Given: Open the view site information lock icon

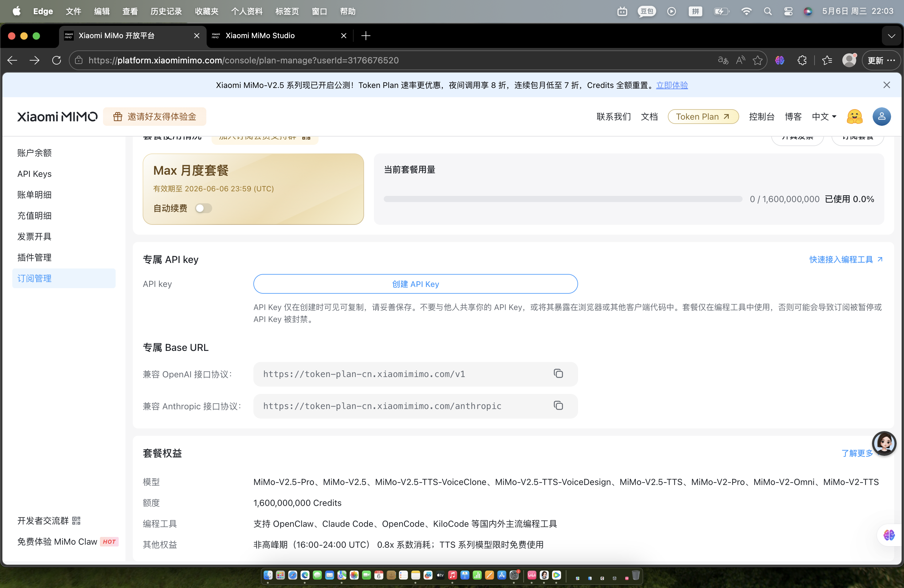Looking at the screenshot, I should pos(79,60).
